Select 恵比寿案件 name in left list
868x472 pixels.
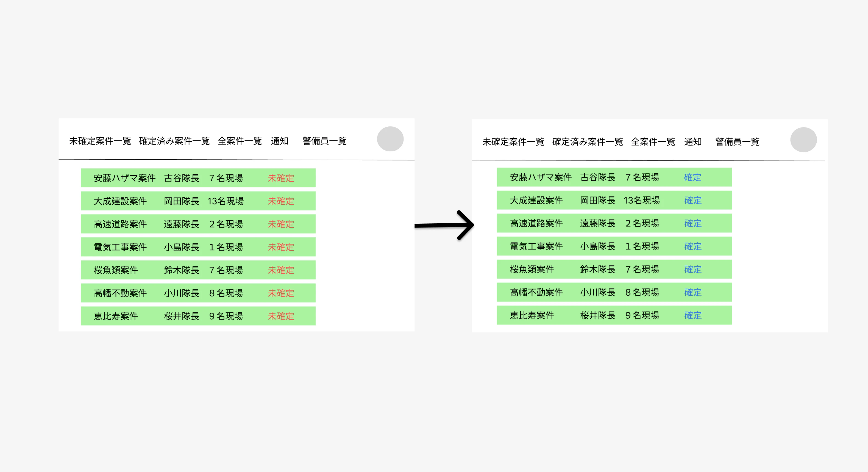coord(116,316)
